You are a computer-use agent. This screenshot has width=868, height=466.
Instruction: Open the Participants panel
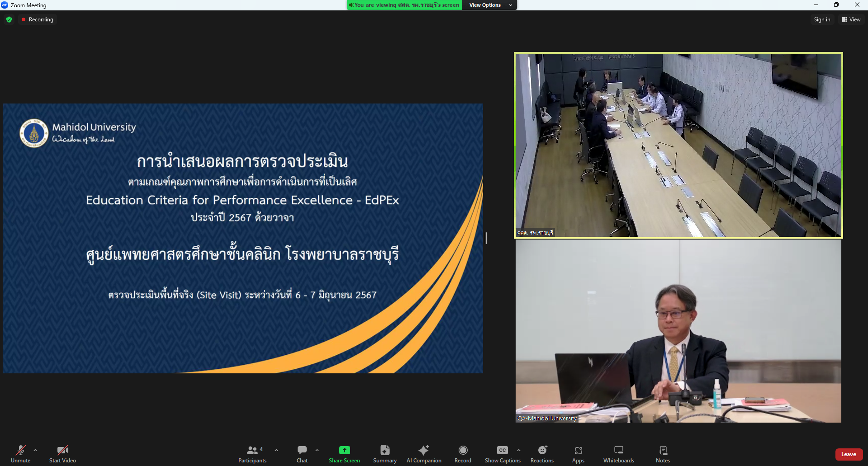click(252, 454)
